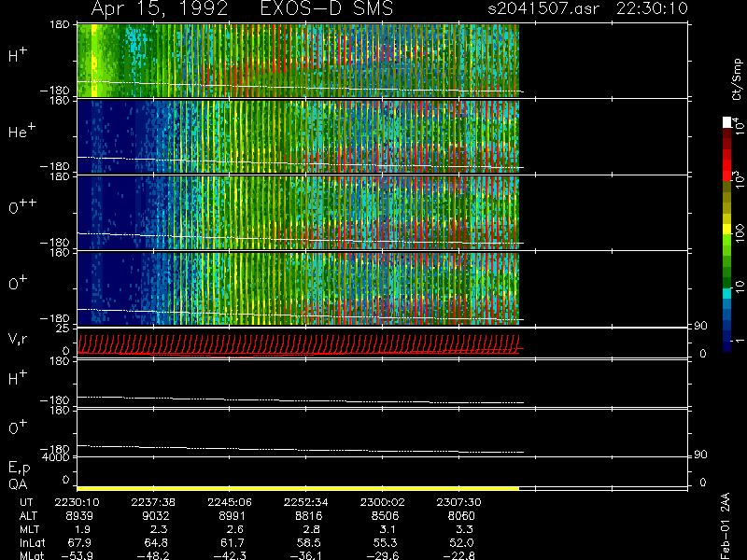The height and width of the screenshot is (560, 747).
Task: Click the UT value "2300:02"
Action: point(382,502)
